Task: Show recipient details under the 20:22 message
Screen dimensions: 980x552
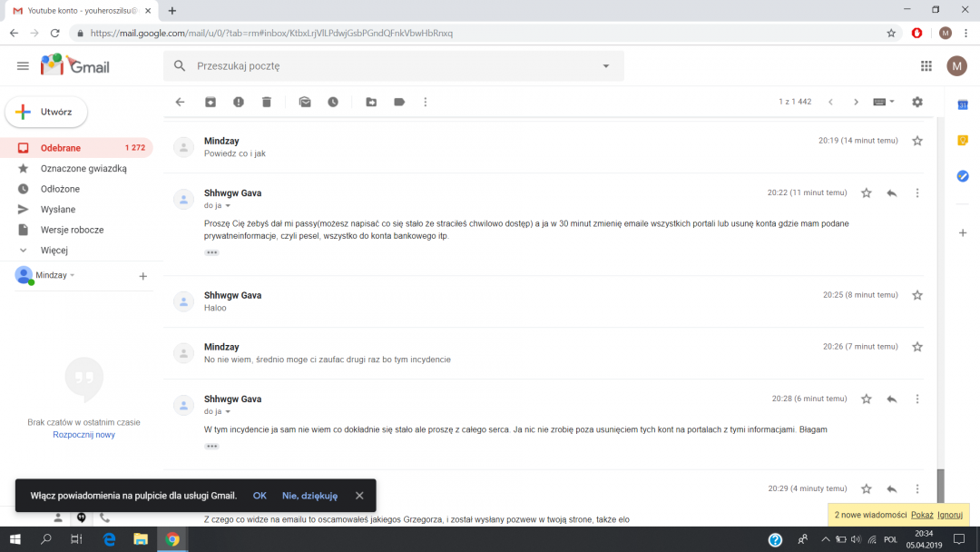Action: (228, 206)
